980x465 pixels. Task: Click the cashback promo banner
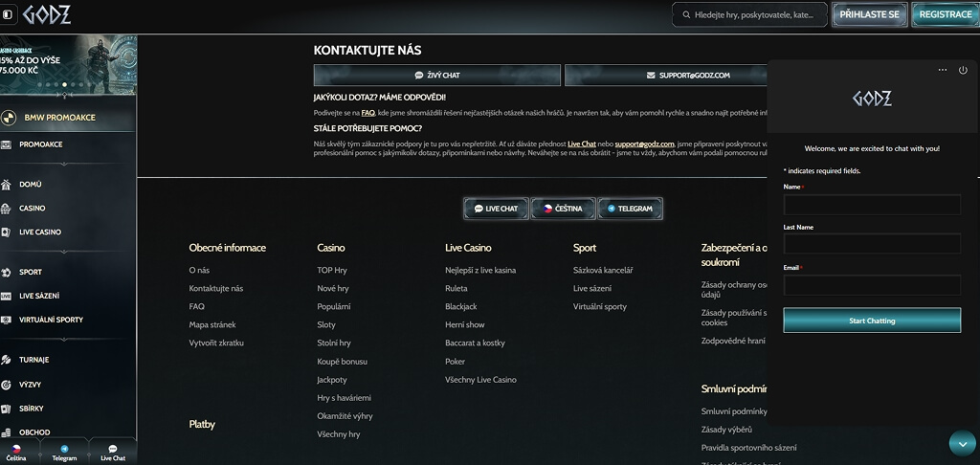tap(68, 64)
